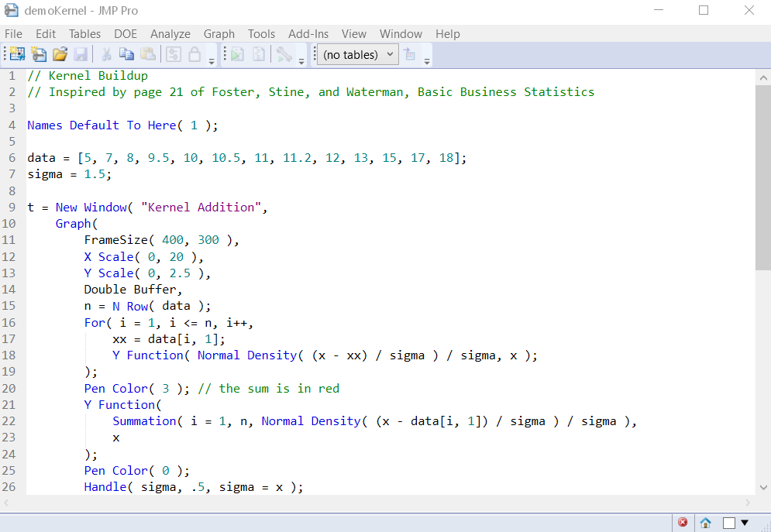Paste from clipboard using the toolbar icon
This screenshot has height=532, width=771.
tap(146, 54)
